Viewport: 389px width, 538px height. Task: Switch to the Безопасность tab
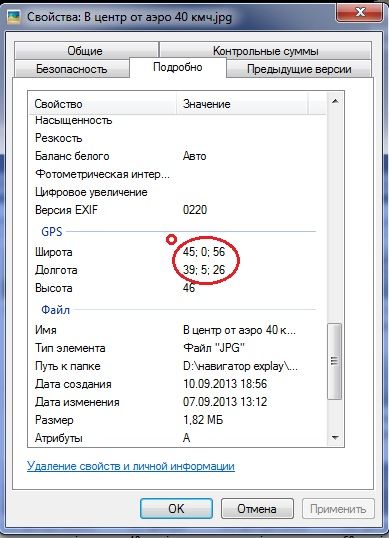click(x=72, y=69)
